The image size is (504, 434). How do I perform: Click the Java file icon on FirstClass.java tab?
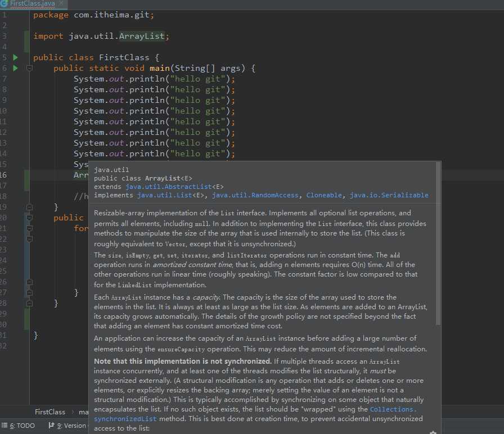pyautogui.click(x=4, y=3)
